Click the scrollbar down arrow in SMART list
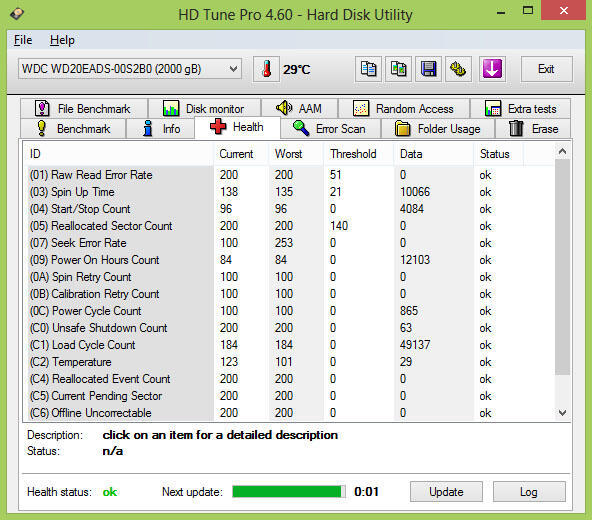Image resolution: width=592 pixels, height=520 pixels. tap(562, 413)
